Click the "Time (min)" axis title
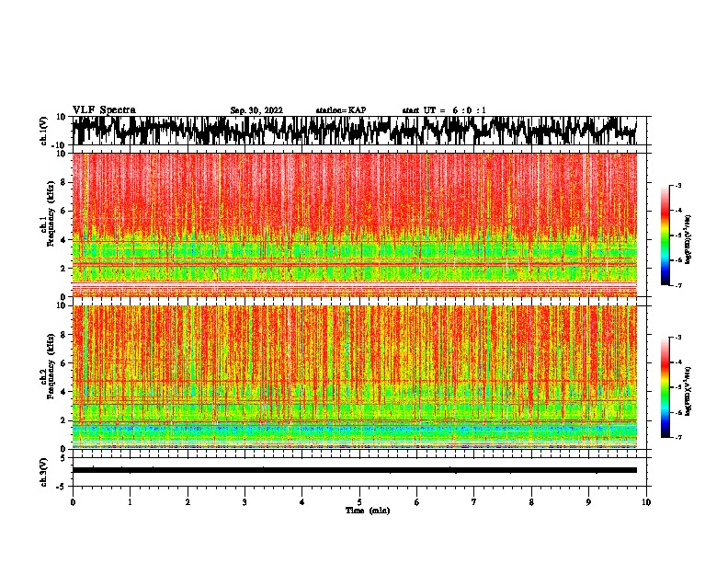 (x=368, y=511)
